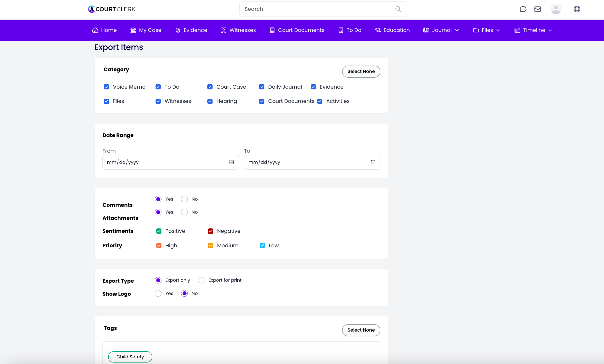
Task: Choose Export only option
Action: click(158, 280)
